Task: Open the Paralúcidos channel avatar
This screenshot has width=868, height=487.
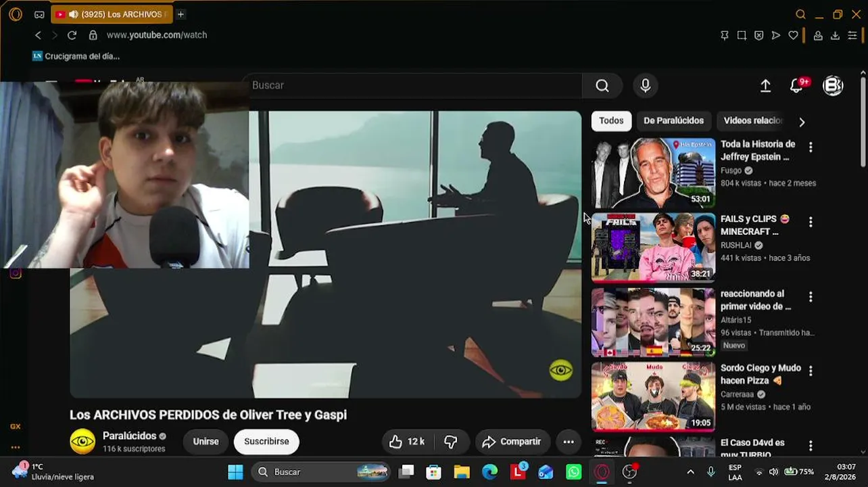Action: click(x=83, y=441)
